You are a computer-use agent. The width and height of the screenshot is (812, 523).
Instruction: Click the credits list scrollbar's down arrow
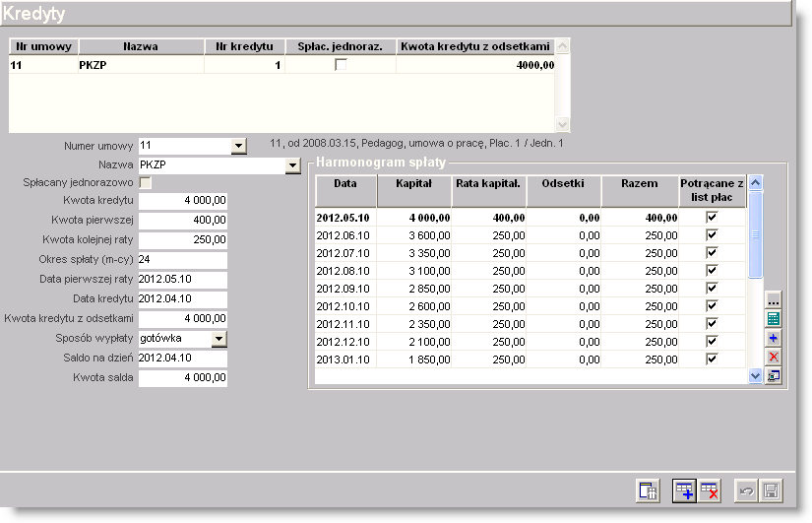(562, 124)
